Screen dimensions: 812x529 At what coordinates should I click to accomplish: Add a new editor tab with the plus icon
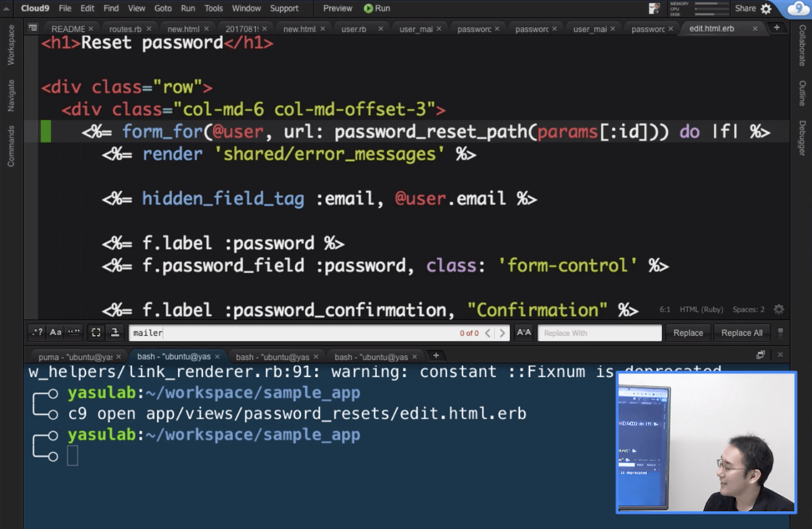(776, 28)
